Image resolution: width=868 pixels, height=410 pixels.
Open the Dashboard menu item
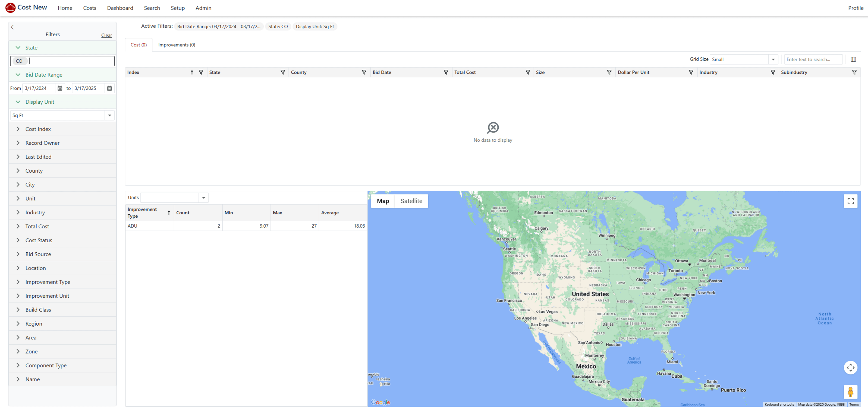tap(120, 8)
